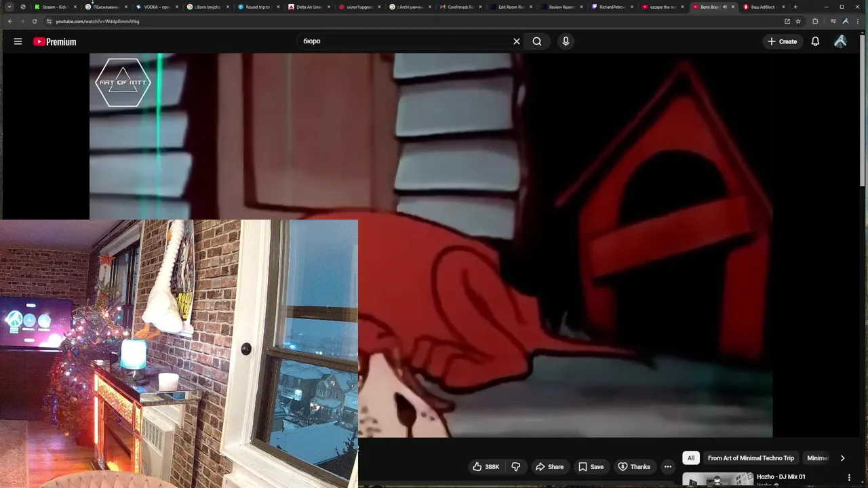This screenshot has height=488, width=868.
Task: Open the Create button
Action: (x=782, y=41)
